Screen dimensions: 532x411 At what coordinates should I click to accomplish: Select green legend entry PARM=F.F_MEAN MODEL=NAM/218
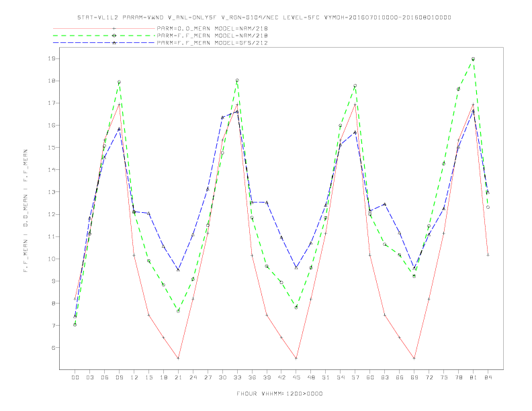(x=212, y=36)
